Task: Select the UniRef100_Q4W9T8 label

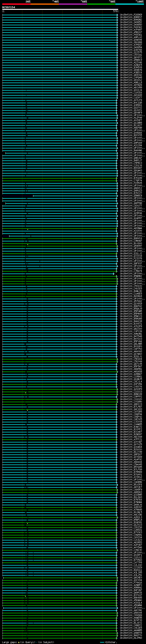Action: click(131, 633)
